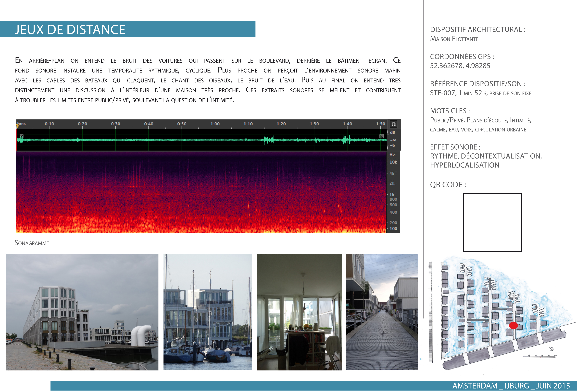Image resolution: width=577 pixels, height=392 pixels.
Task: Open the photo of sailboats and floating houses
Action: tap(208, 312)
